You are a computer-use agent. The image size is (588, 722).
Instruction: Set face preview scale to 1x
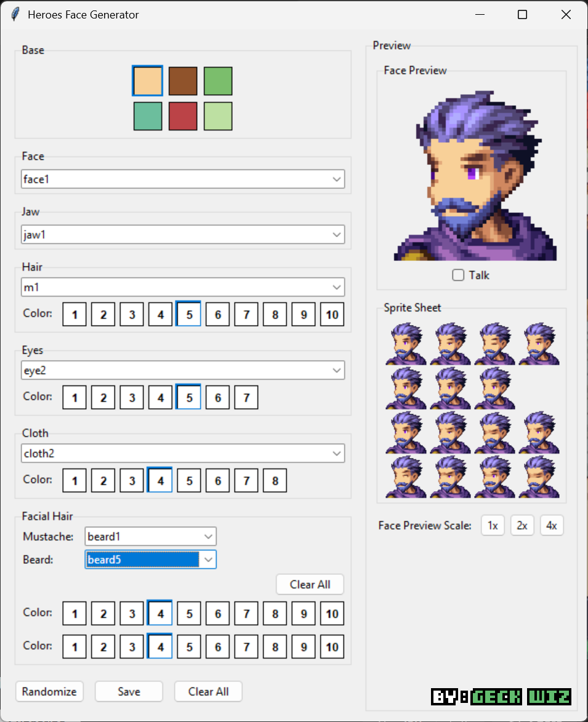pos(493,526)
